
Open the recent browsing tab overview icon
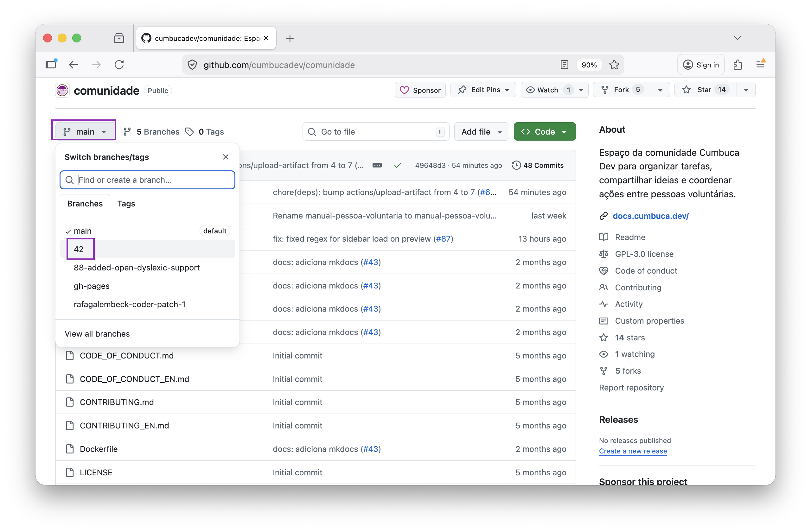point(119,38)
